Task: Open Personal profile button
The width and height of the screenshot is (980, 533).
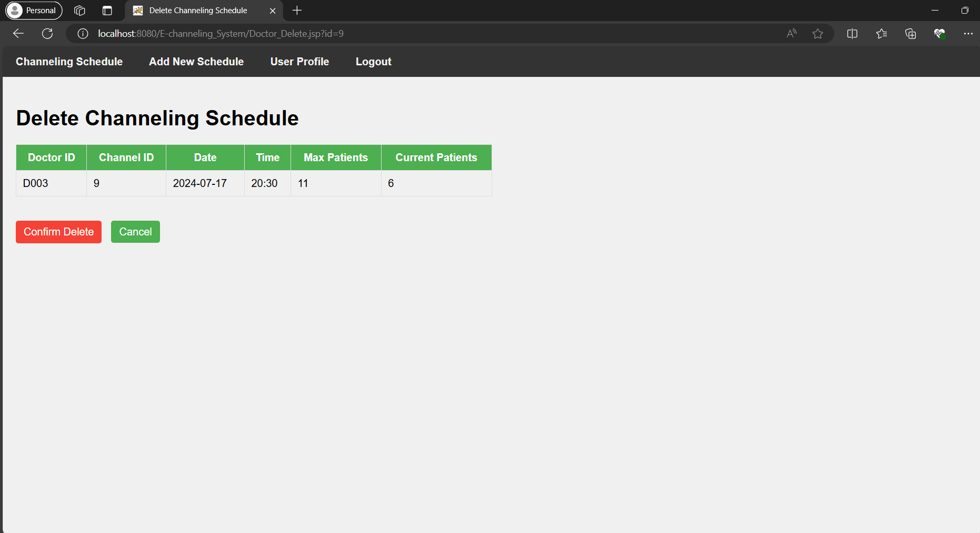Action: [x=34, y=11]
